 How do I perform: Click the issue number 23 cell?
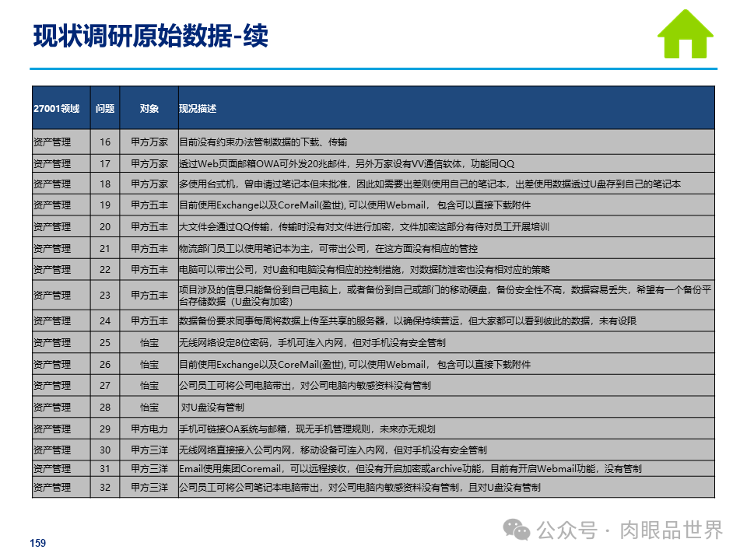pyautogui.click(x=105, y=296)
